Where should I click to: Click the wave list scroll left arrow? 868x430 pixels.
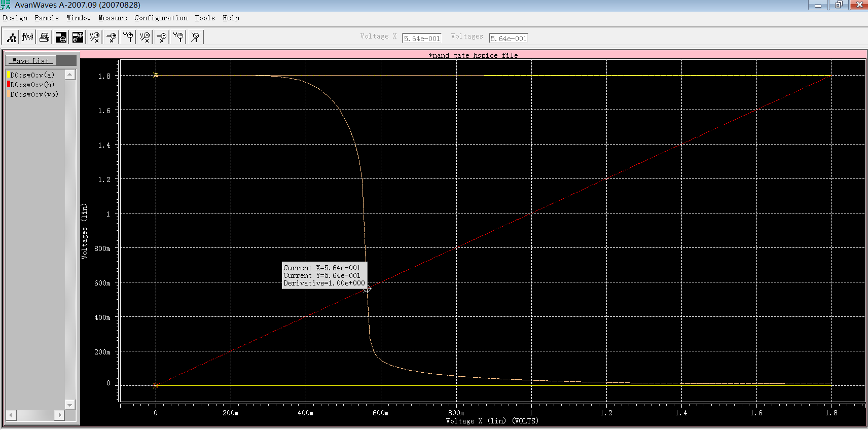(x=11, y=415)
